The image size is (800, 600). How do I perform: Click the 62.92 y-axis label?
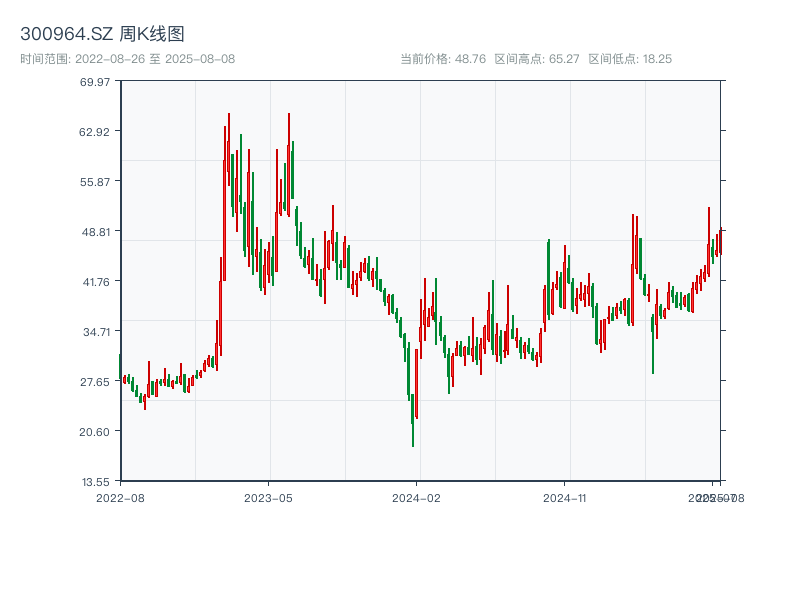(x=95, y=132)
